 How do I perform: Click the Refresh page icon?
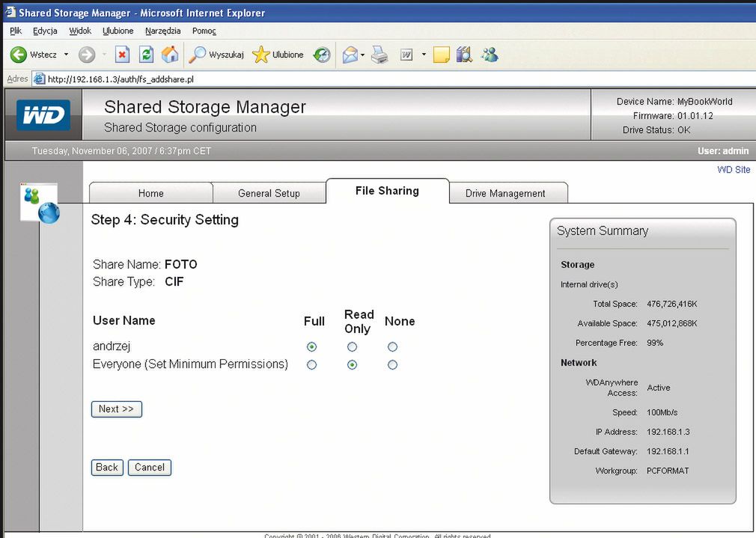(146, 55)
